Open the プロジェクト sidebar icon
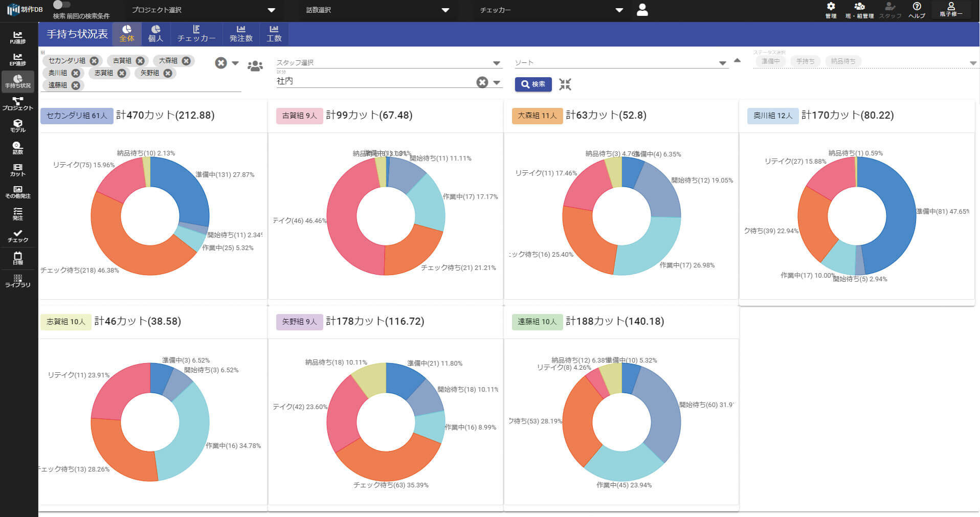This screenshot has width=980, height=517. tap(18, 104)
